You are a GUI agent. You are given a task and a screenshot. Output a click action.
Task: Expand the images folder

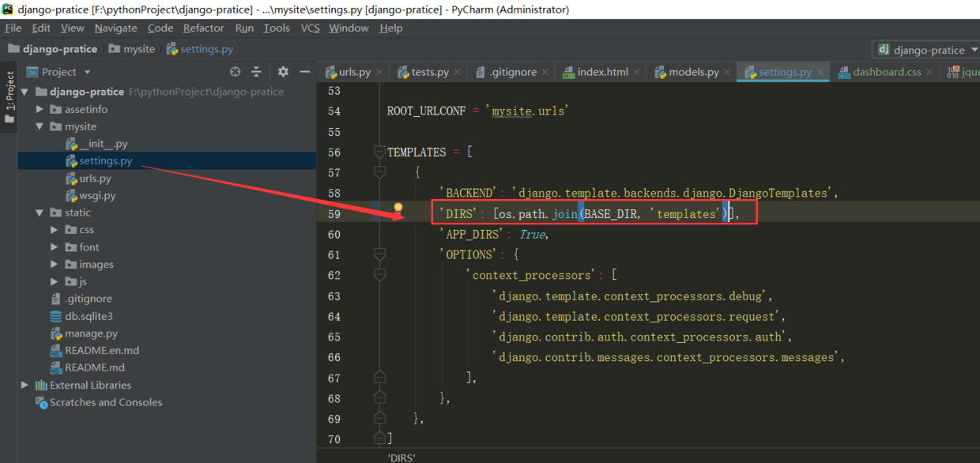coord(55,265)
